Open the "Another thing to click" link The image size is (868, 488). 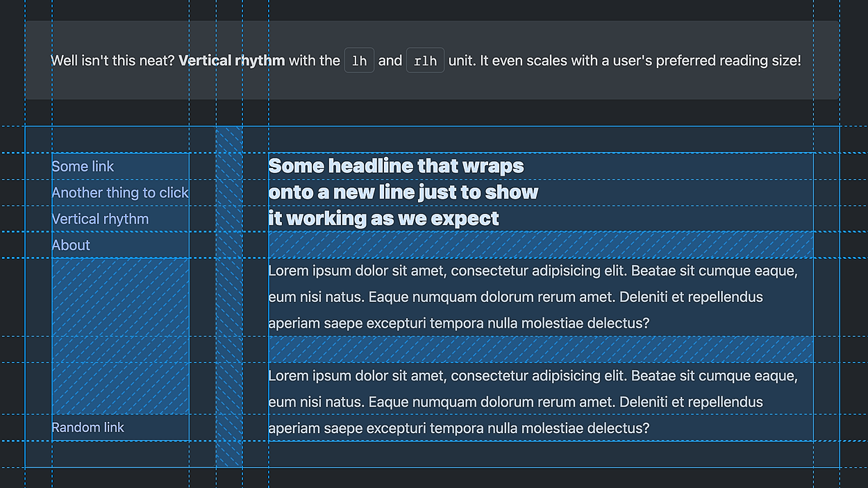point(120,193)
